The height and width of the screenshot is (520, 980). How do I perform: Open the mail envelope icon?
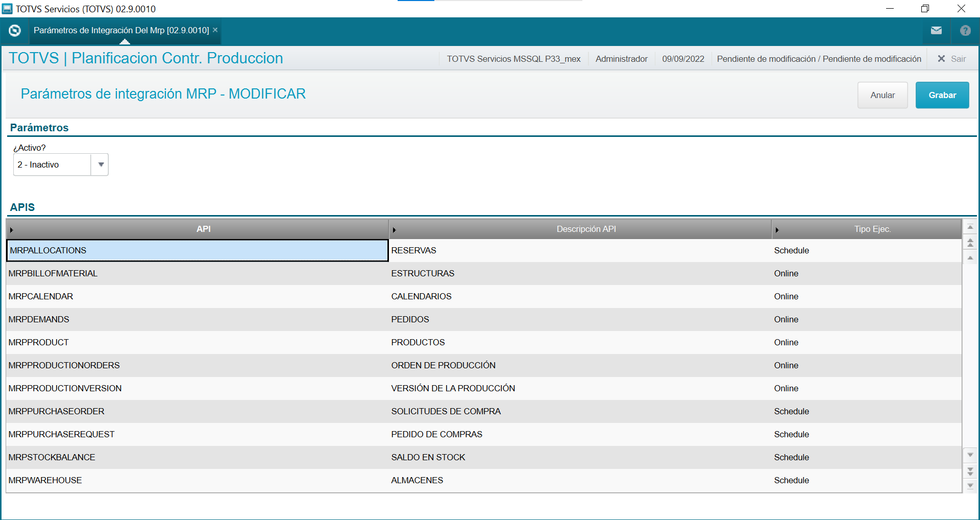click(x=936, y=31)
